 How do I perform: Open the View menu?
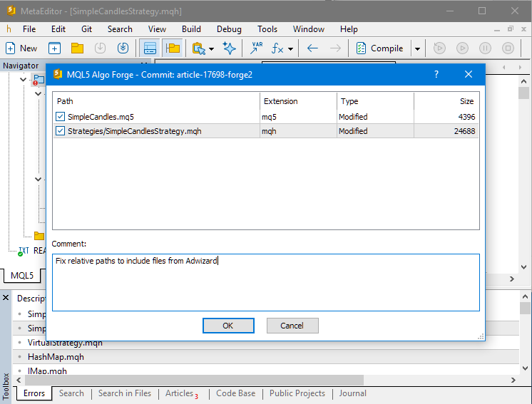pyautogui.click(x=157, y=29)
